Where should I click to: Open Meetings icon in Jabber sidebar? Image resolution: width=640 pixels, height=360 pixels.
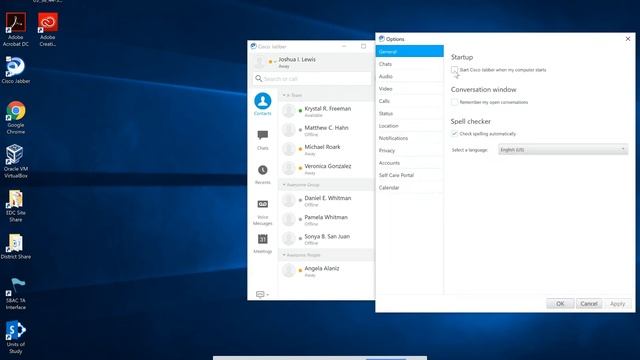pos(262,239)
